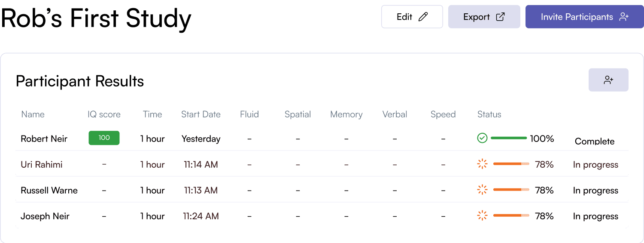The image size is (644, 243).
Task: Click the pencil icon in the Edit button
Action: pos(423,17)
